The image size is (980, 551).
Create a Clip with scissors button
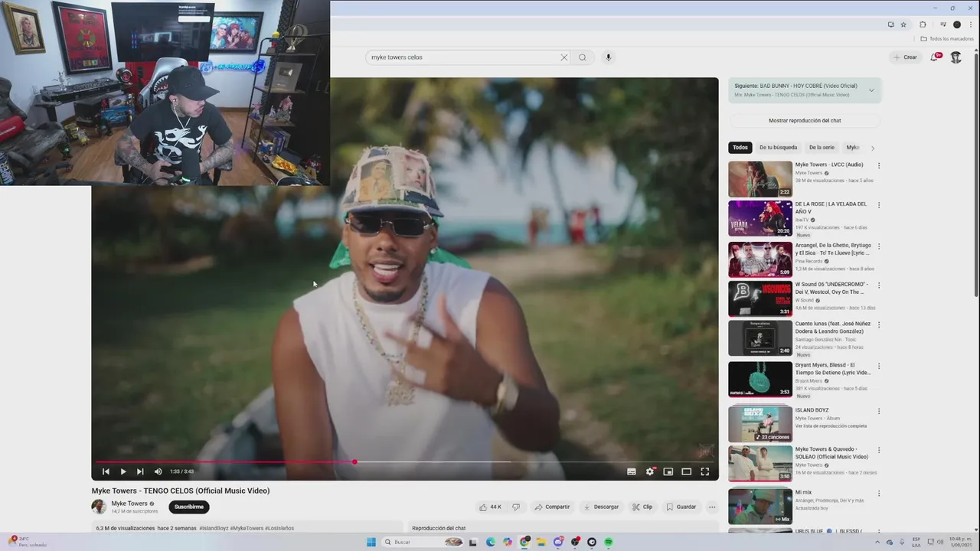pos(642,507)
